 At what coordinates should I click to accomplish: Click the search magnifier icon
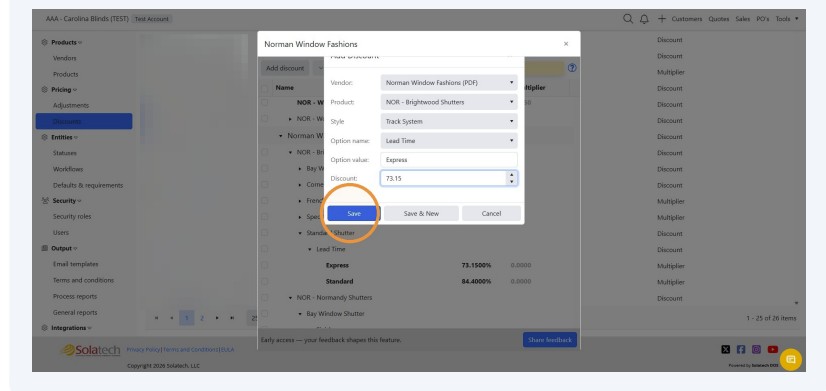627,18
